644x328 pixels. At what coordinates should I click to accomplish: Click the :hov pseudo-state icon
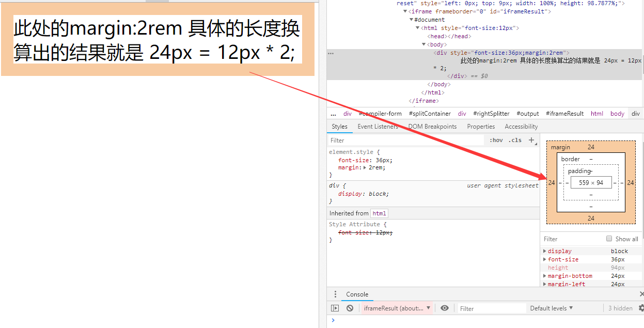495,139
